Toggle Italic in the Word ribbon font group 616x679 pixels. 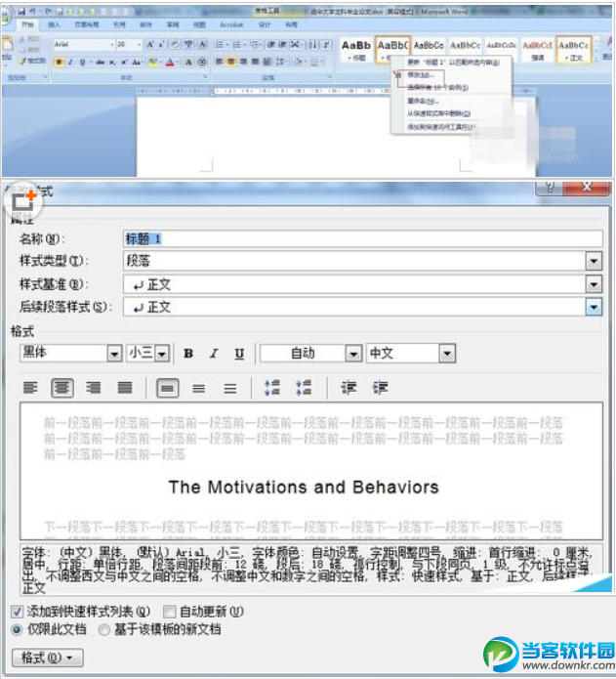tap(69, 62)
